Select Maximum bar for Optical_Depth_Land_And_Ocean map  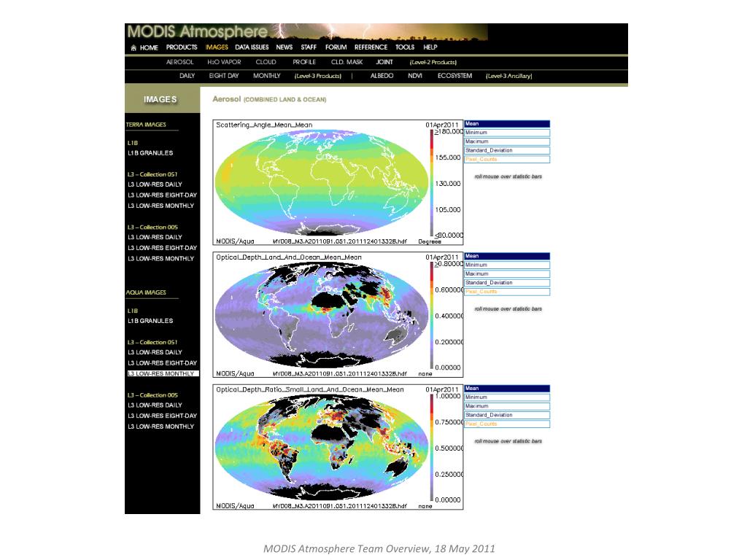click(507, 274)
